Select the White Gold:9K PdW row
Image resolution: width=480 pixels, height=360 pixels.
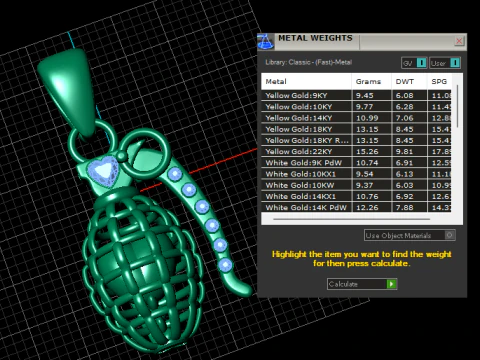[x=356, y=163]
